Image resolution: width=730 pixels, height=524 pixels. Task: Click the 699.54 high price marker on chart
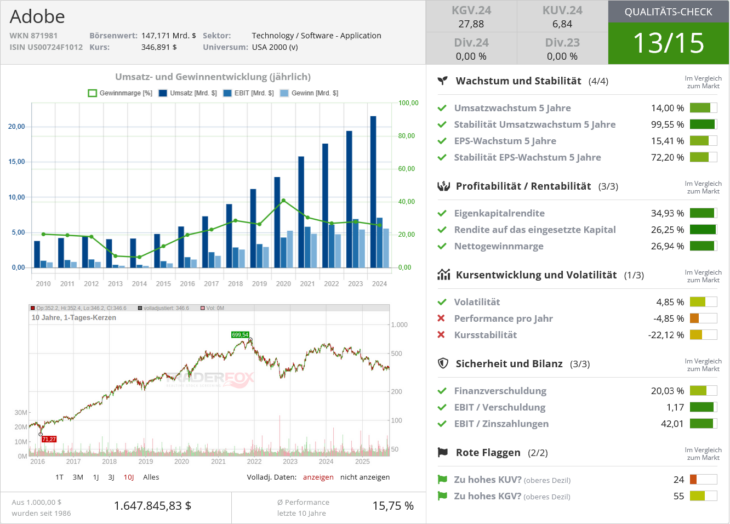[239, 334]
